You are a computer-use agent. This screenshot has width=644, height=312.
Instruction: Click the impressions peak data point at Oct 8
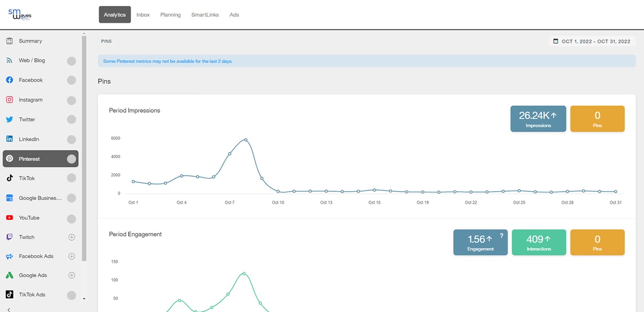(246, 140)
